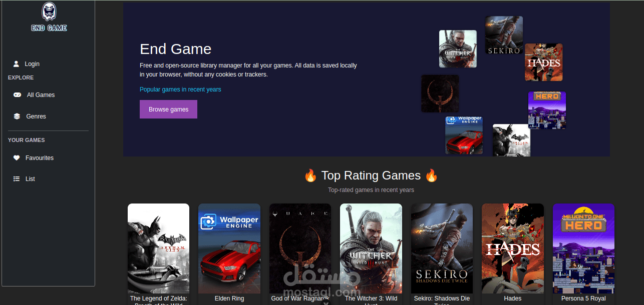Open the Wallpaper Engine game card cover
644x305 pixels.
pyautogui.click(x=229, y=248)
